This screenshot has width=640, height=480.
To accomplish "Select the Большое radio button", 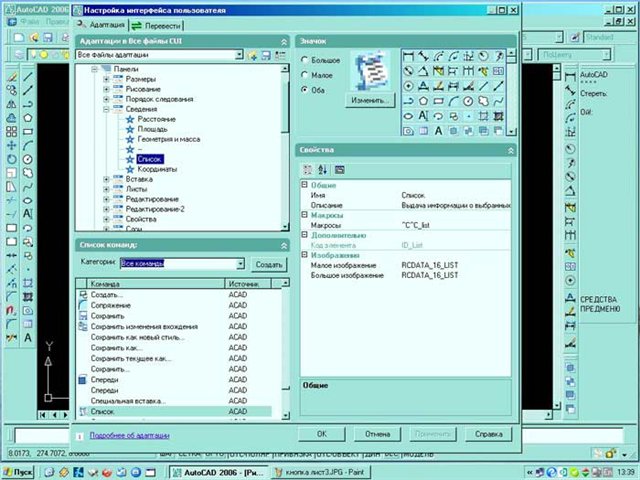I will point(305,60).
